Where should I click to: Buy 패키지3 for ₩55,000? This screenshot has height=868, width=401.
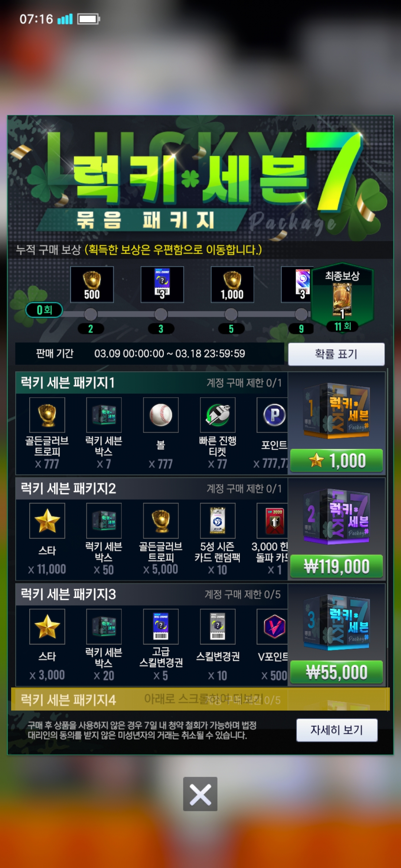pyautogui.click(x=336, y=672)
